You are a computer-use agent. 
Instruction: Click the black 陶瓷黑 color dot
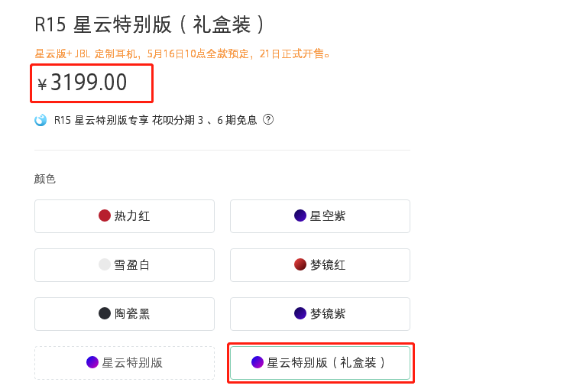[x=105, y=314]
